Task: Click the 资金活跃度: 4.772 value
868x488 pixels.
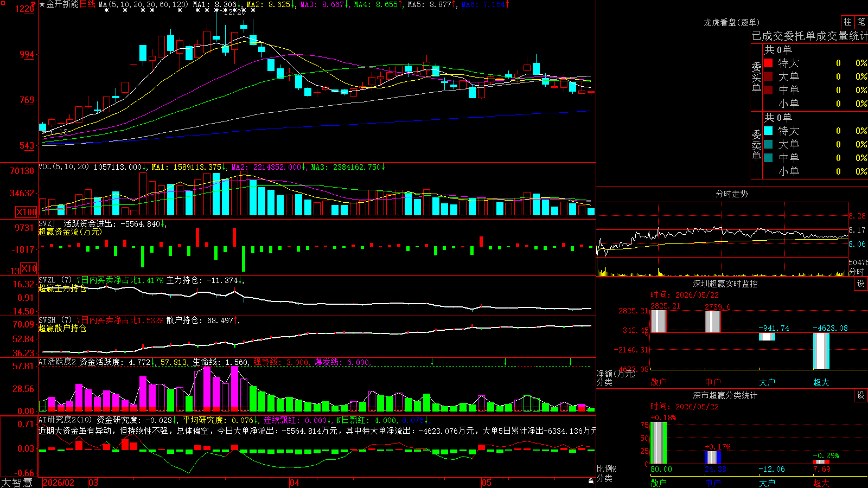Action: coord(117,362)
